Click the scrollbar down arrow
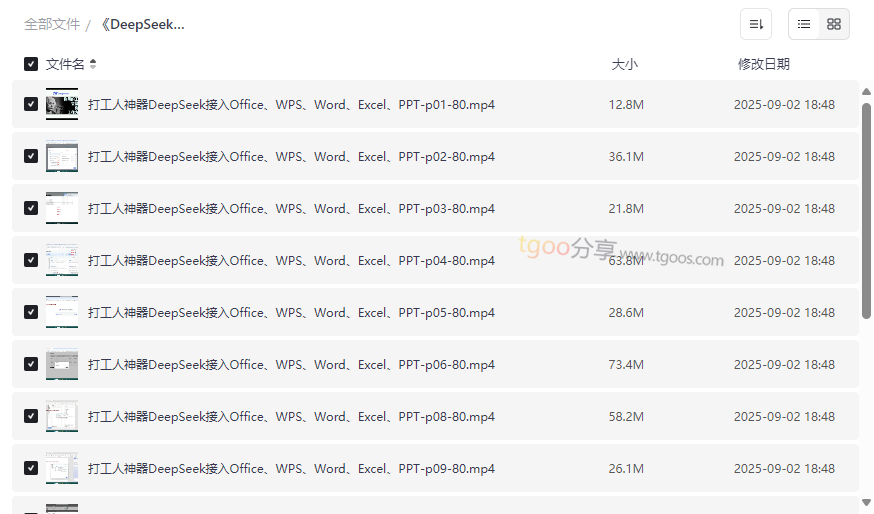 tap(866, 503)
